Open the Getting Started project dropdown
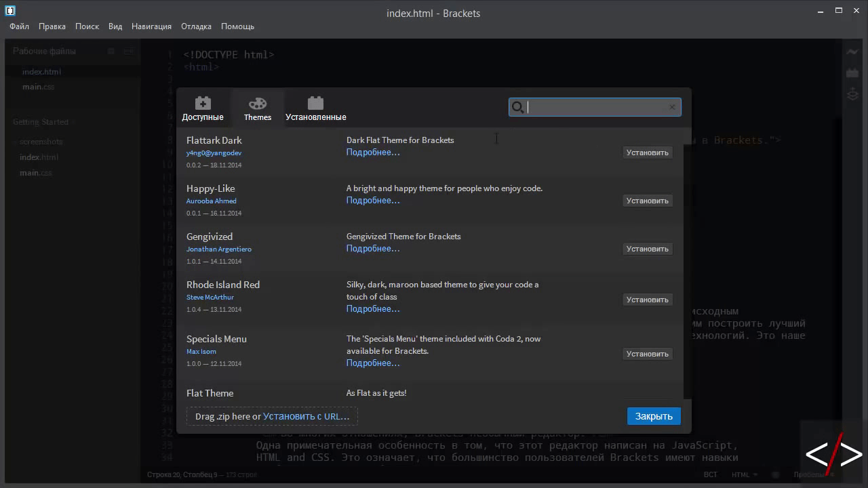This screenshot has height=488, width=868. pyautogui.click(x=41, y=122)
